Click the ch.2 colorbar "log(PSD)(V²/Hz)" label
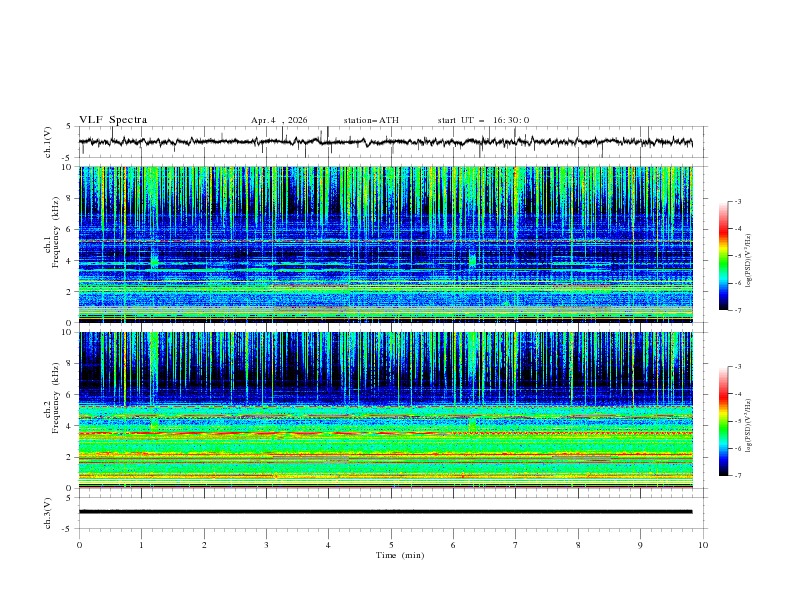Screen dimensions: 792x612 (749, 426)
